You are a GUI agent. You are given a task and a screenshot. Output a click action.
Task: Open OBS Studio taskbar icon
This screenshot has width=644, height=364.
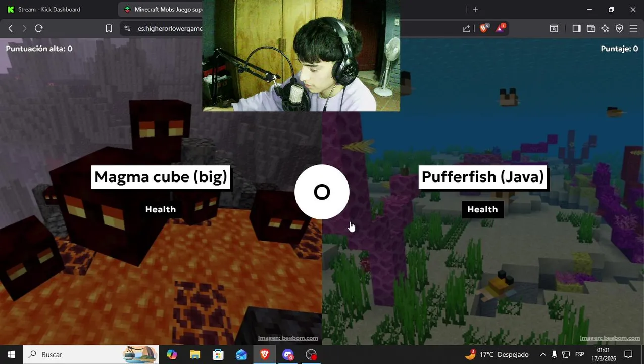(x=311, y=355)
